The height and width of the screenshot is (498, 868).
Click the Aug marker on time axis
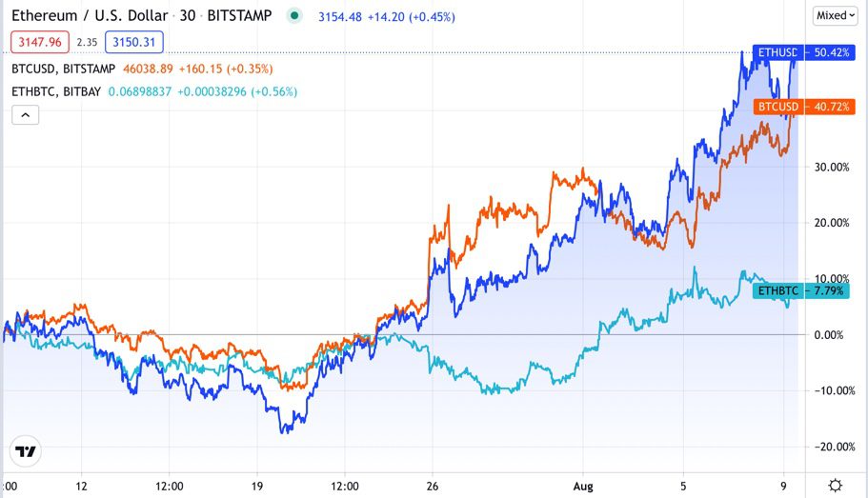click(583, 486)
